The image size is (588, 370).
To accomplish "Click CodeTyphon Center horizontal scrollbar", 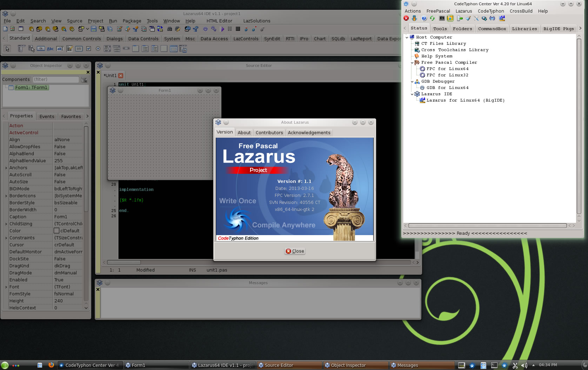I will 488,226.
